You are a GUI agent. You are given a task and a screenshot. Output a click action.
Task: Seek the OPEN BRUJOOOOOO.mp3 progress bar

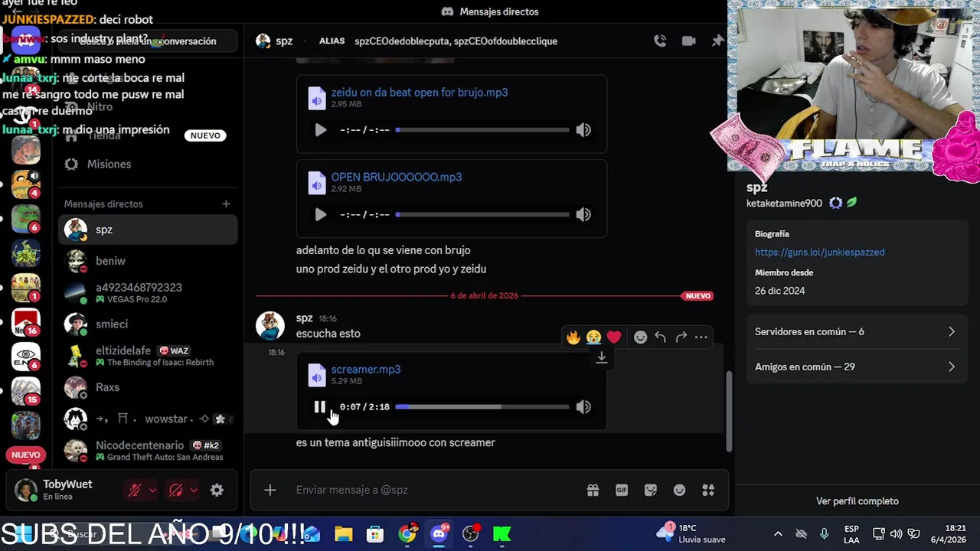pos(482,215)
